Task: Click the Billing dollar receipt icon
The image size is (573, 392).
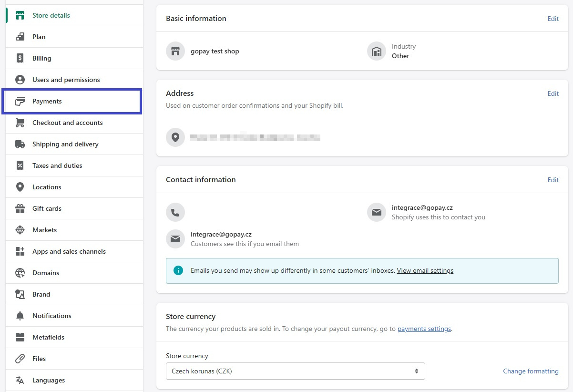Action: (20, 58)
